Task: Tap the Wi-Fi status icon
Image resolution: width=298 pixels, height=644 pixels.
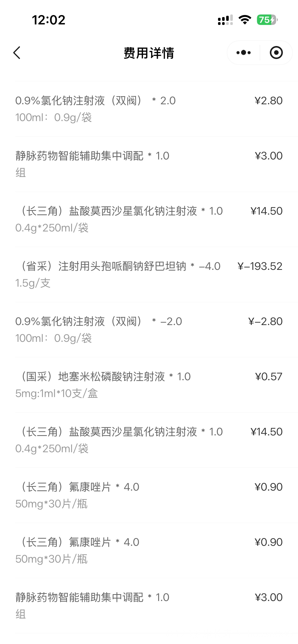Action: pos(245,20)
